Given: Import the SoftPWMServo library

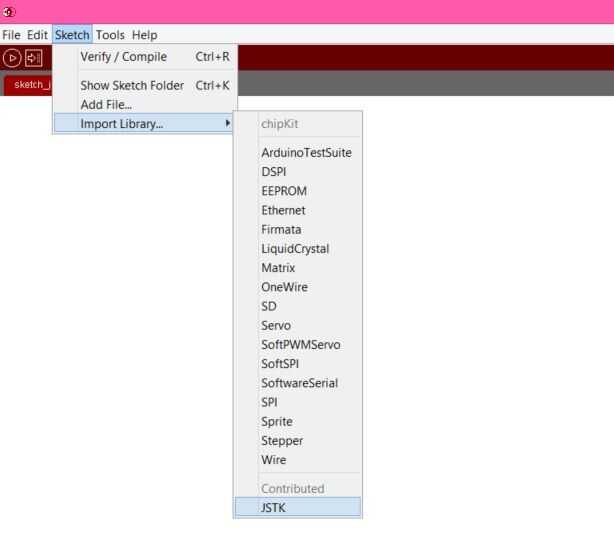Looking at the screenshot, I should pos(298,345).
